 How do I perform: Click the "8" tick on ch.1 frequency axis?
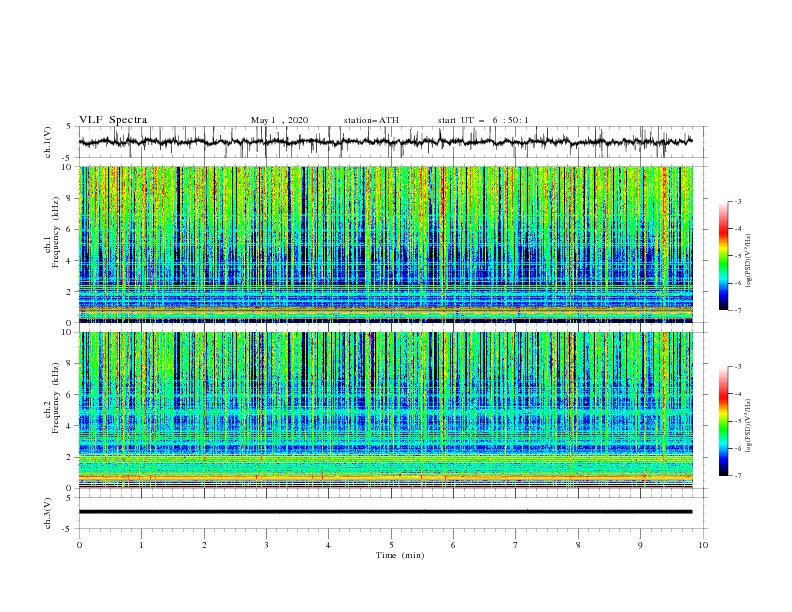pos(70,198)
